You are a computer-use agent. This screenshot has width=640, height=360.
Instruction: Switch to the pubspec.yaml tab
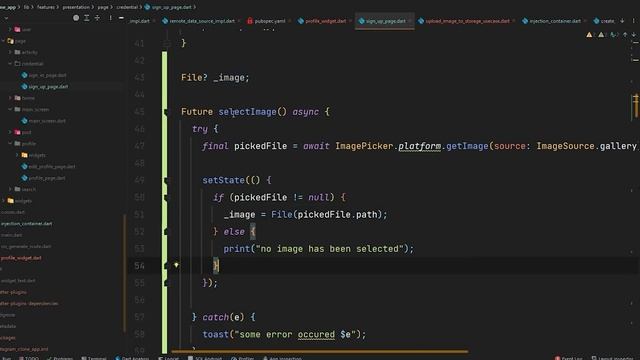click(x=270, y=21)
